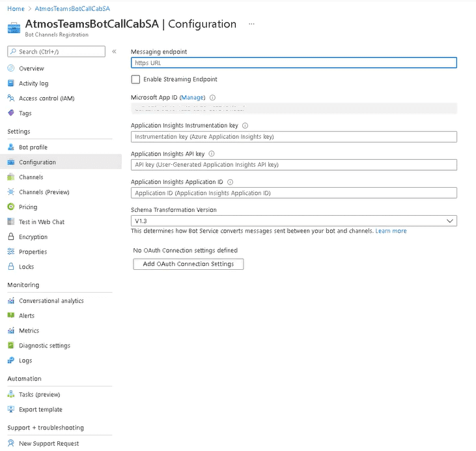Click the Overview icon in sidebar
Image resolution: width=476 pixels, height=451 pixels.
11,68
